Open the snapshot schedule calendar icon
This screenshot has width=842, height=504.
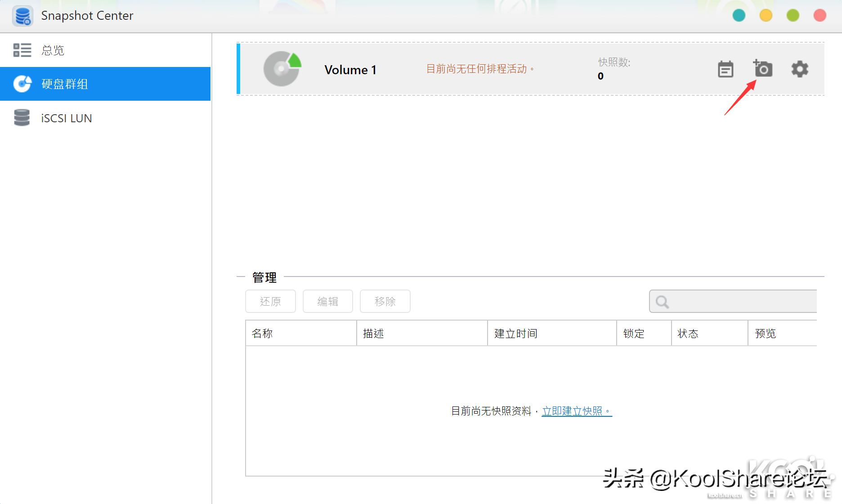tap(726, 69)
